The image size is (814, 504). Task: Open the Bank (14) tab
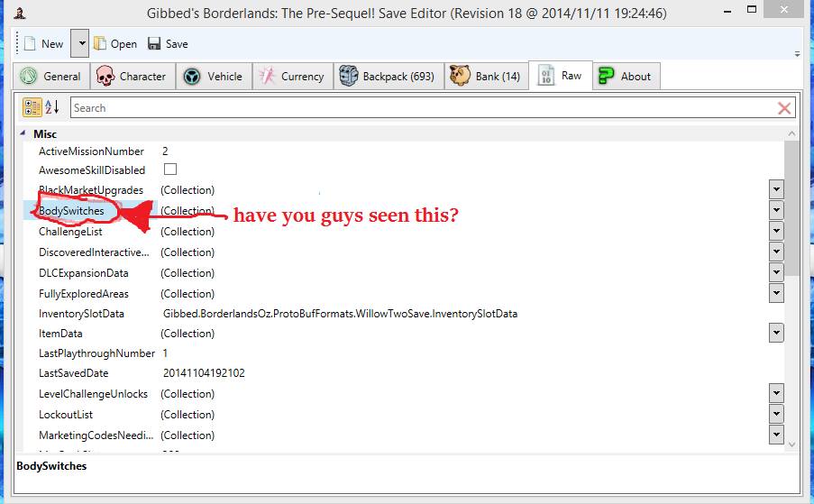click(486, 77)
